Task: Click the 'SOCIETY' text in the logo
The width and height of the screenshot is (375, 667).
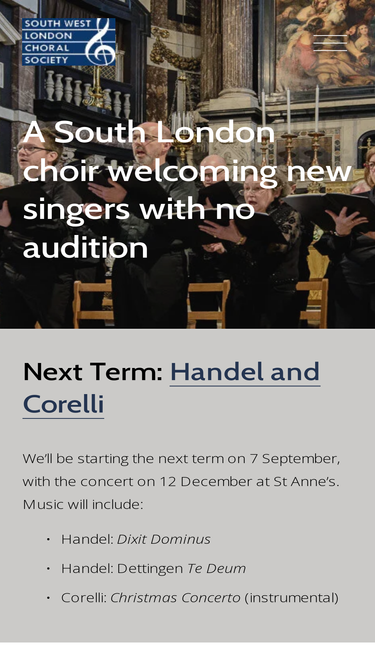Action: point(46,60)
